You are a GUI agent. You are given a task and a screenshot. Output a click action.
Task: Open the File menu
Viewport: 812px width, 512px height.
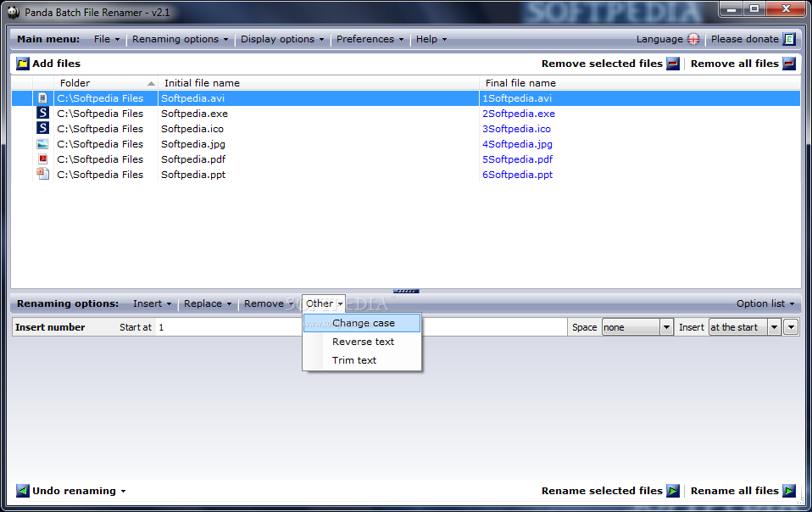click(107, 39)
